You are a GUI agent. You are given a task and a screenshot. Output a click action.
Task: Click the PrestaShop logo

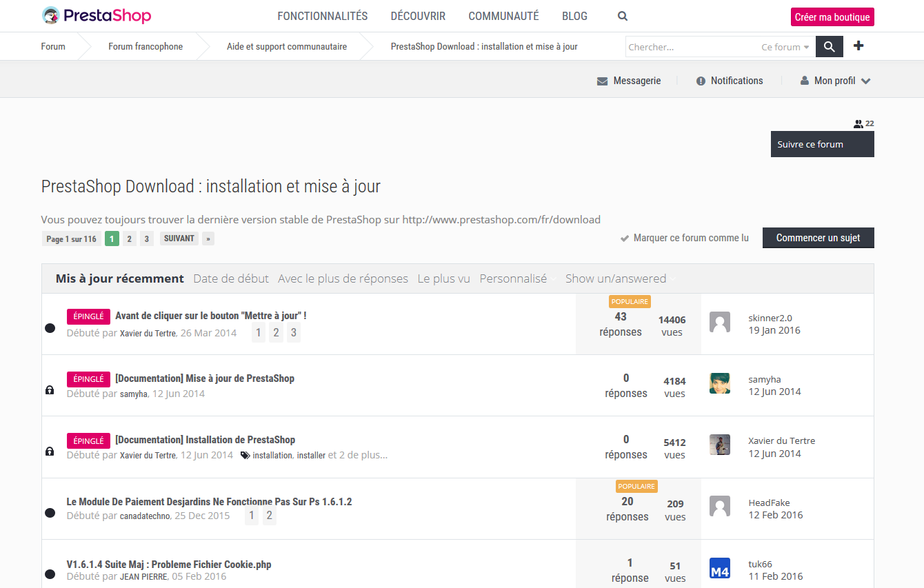tap(97, 15)
